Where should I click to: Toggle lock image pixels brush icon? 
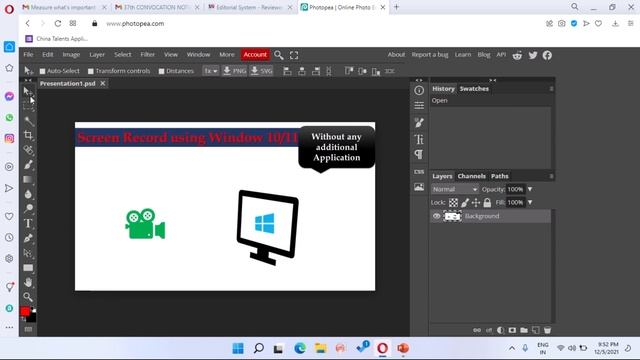click(x=465, y=202)
